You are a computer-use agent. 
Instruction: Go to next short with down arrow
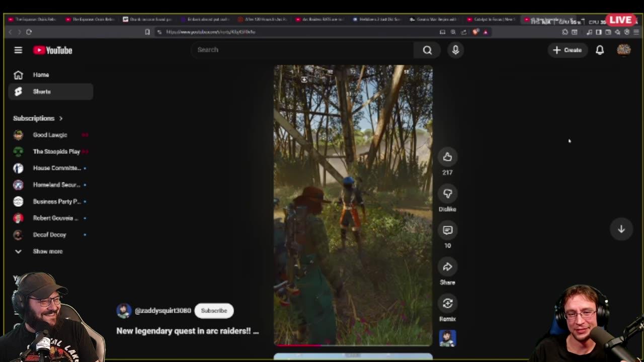coord(621,229)
